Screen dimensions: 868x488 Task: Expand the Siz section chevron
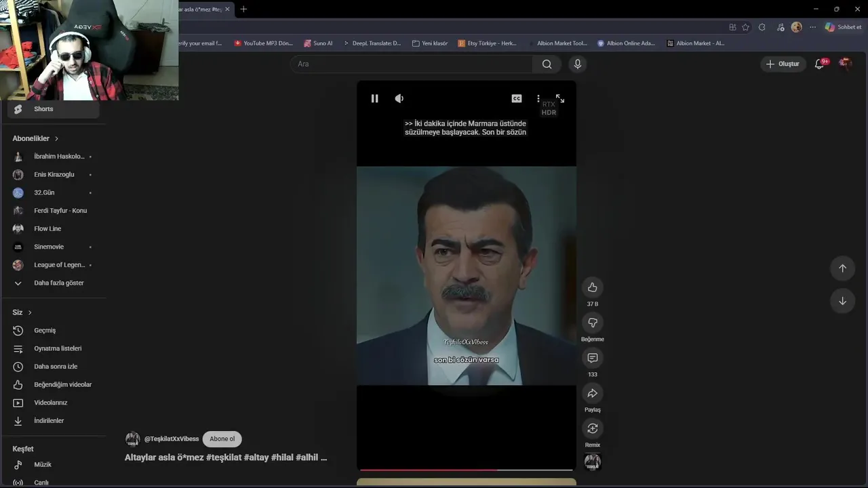tap(30, 312)
